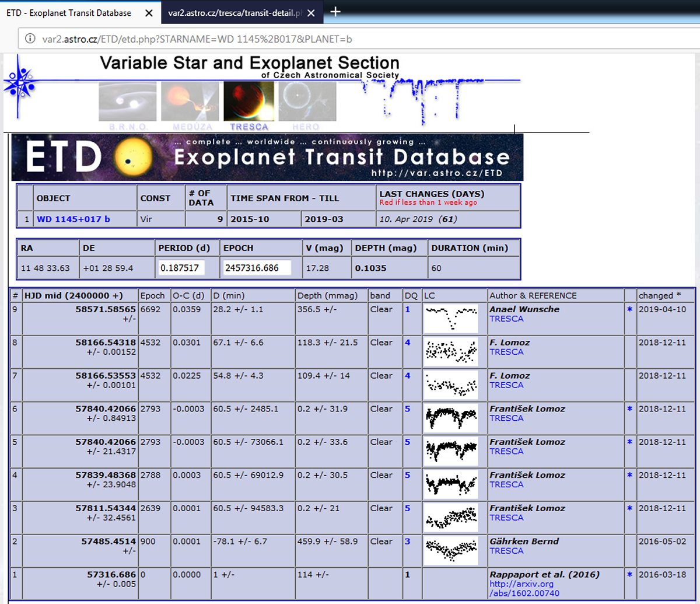View light curve thumbnail for Gährken Bernd

[451, 550]
